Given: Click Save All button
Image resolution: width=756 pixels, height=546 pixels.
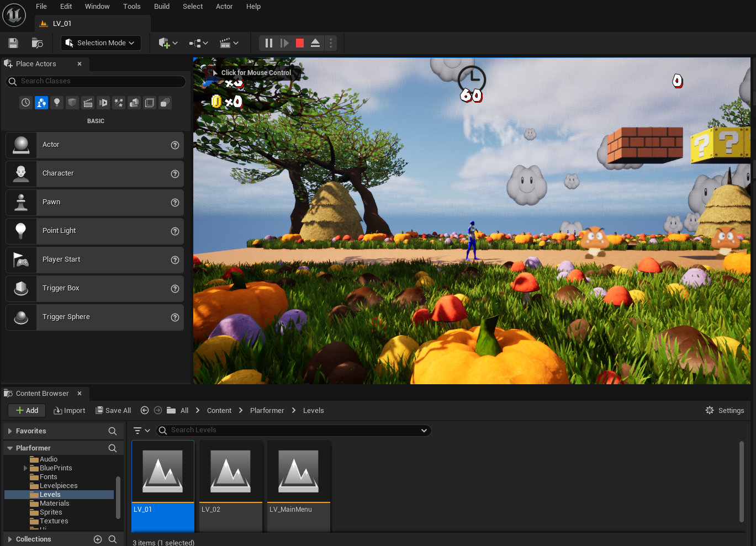Looking at the screenshot, I should [113, 410].
